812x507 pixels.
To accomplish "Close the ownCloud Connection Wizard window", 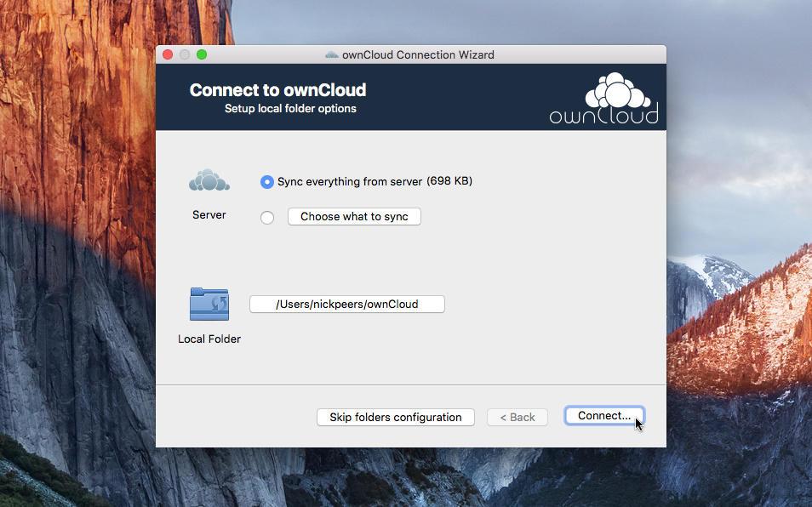I will pyautogui.click(x=168, y=54).
